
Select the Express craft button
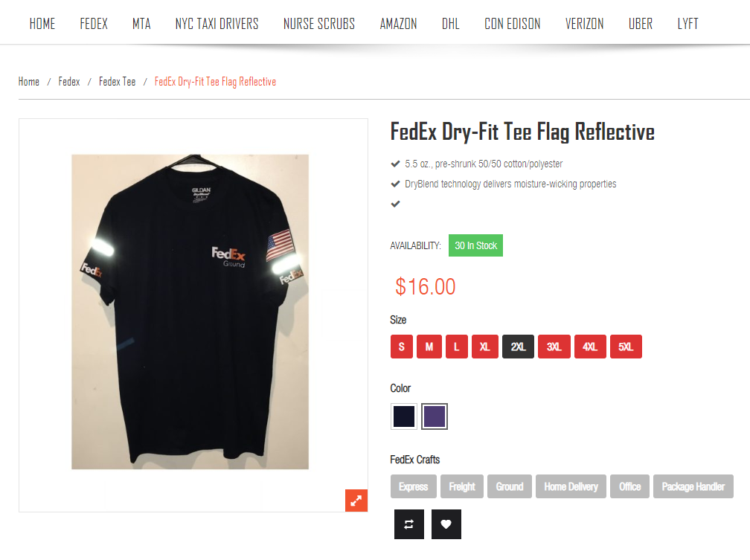[x=413, y=486]
